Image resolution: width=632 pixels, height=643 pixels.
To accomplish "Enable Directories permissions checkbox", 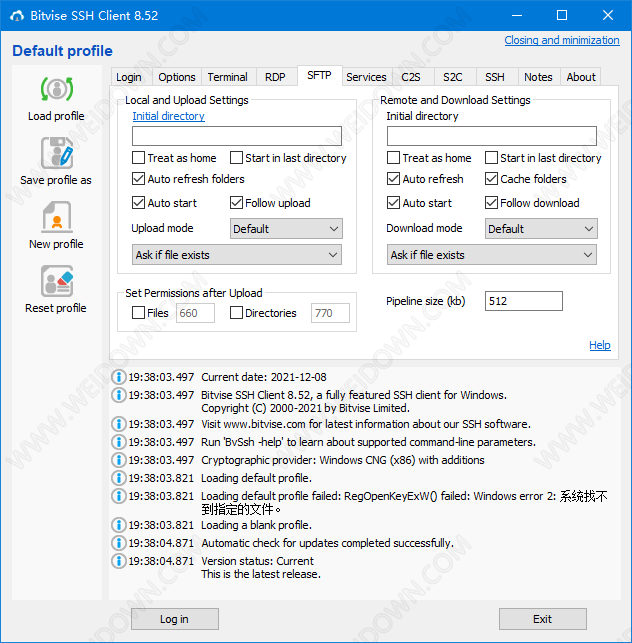I will tap(236, 313).
